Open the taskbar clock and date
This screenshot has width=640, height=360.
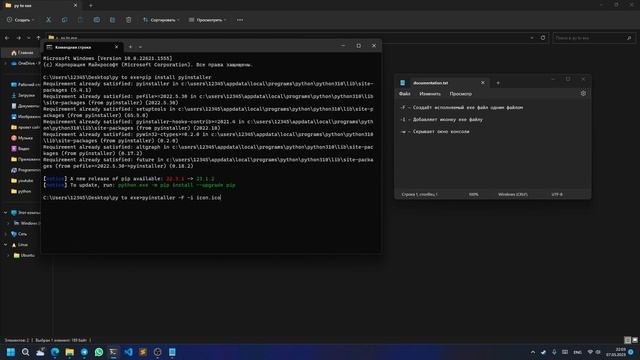click(616, 352)
